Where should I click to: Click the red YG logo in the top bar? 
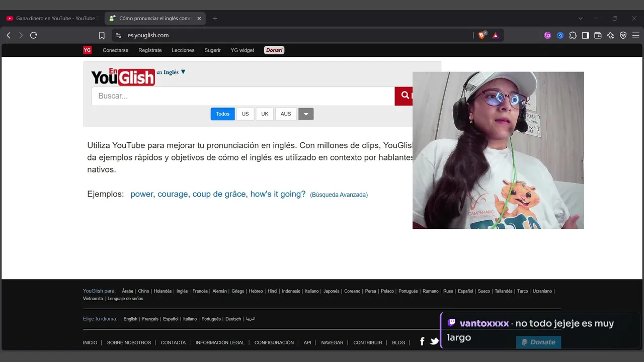tap(88, 50)
